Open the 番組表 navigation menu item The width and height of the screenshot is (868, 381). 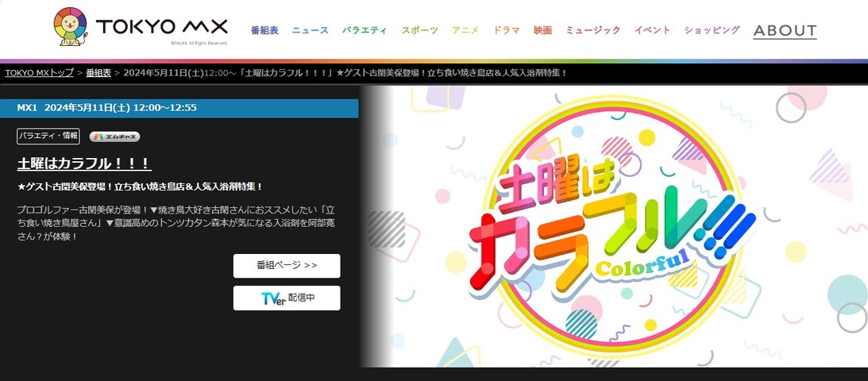click(x=264, y=30)
